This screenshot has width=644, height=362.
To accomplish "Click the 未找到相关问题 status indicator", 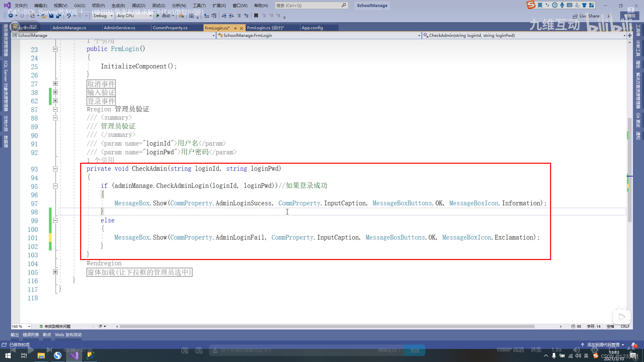I will point(55,326).
